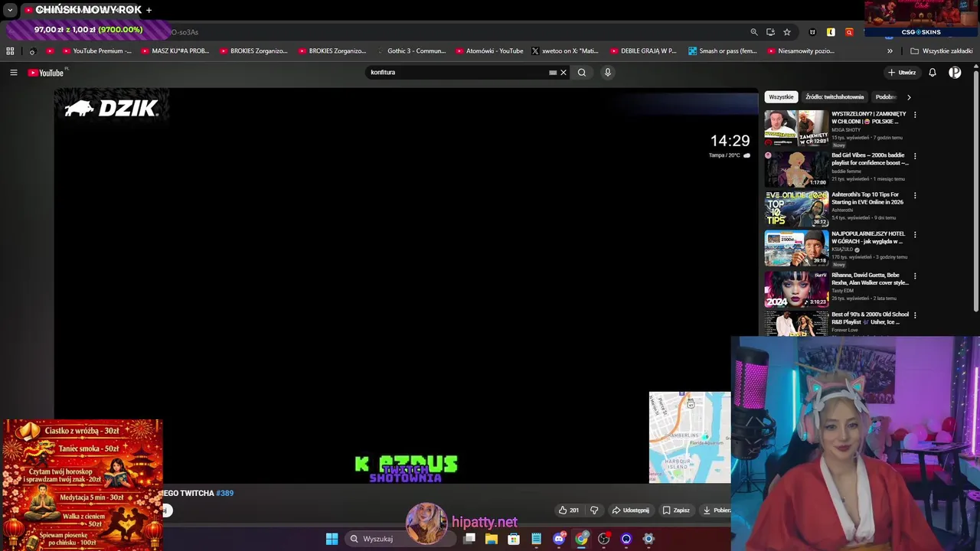Image resolution: width=980 pixels, height=551 pixels.
Task: Open DEBILE GRAJĄ W P... bookmark
Action: (x=643, y=51)
